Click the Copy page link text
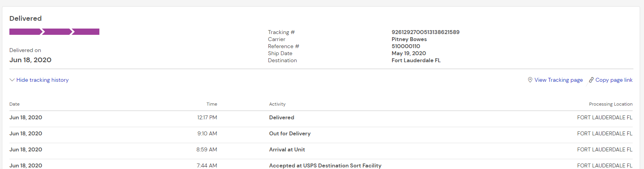 613,80
